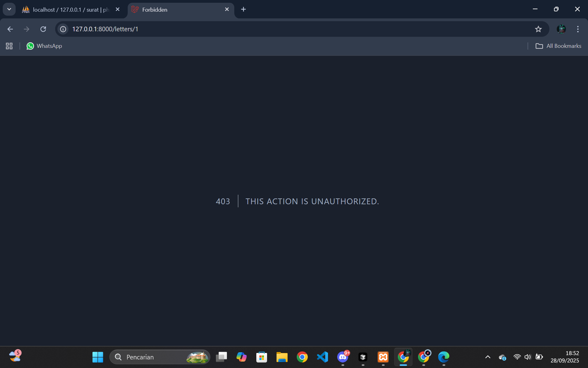Open WhatsApp bookmark
The width and height of the screenshot is (588, 368).
(x=44, y=46)
